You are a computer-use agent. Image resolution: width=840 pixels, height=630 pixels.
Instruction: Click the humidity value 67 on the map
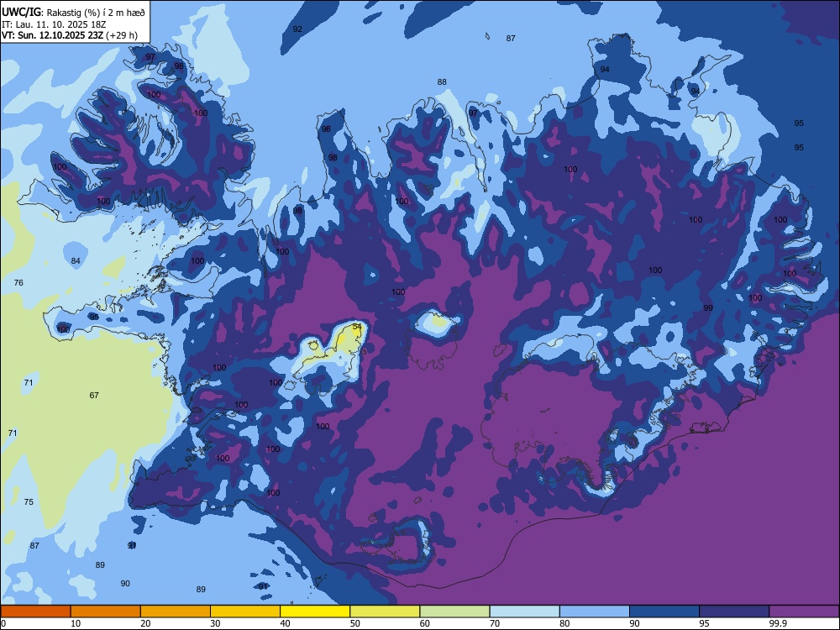[94, 396]
